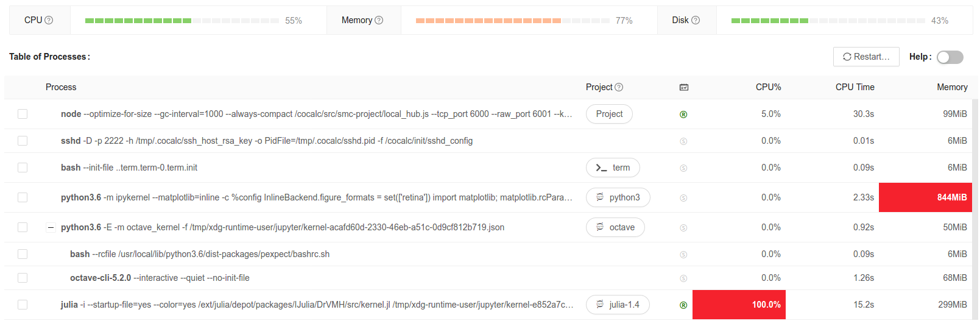Select the node process checkbox
This screenshot has width=980, height=329.
[x=23, y=114]
